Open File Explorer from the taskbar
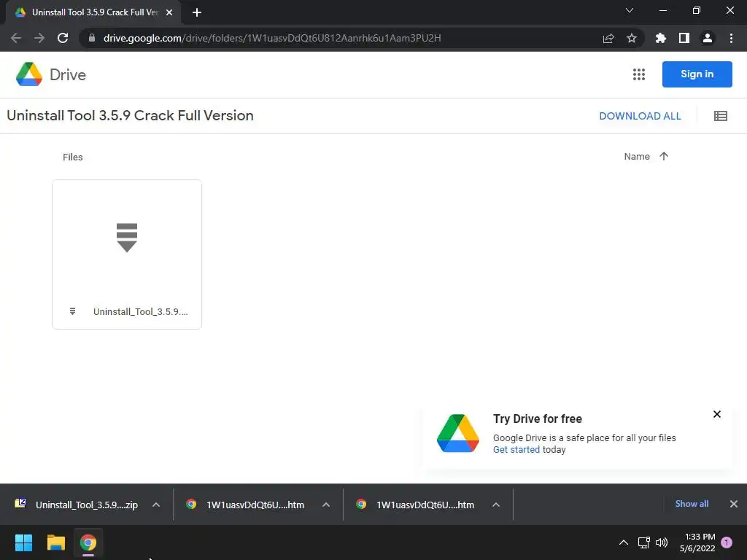Image resolution: width=747 pixels, height=560 pixels. [55, 542]
